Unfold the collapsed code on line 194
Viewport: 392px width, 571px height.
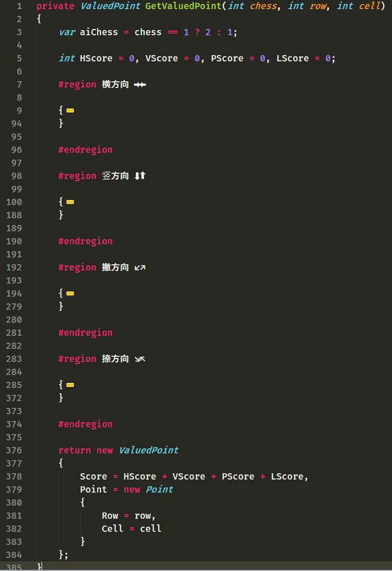pos(70,294)
